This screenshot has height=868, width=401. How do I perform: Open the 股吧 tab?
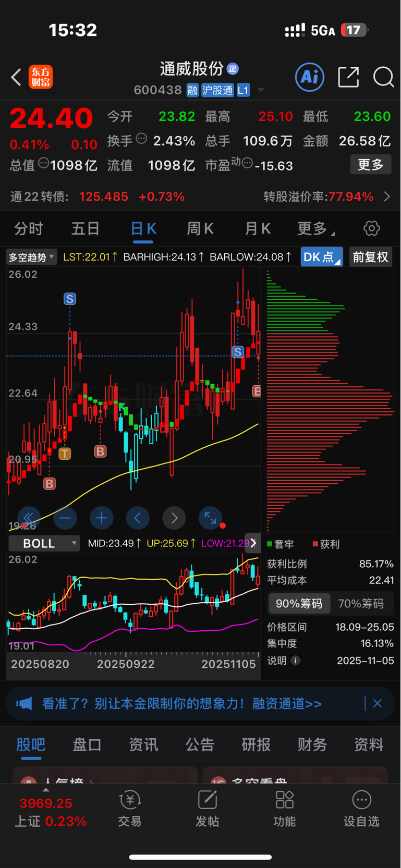click(x=31, y=744)
